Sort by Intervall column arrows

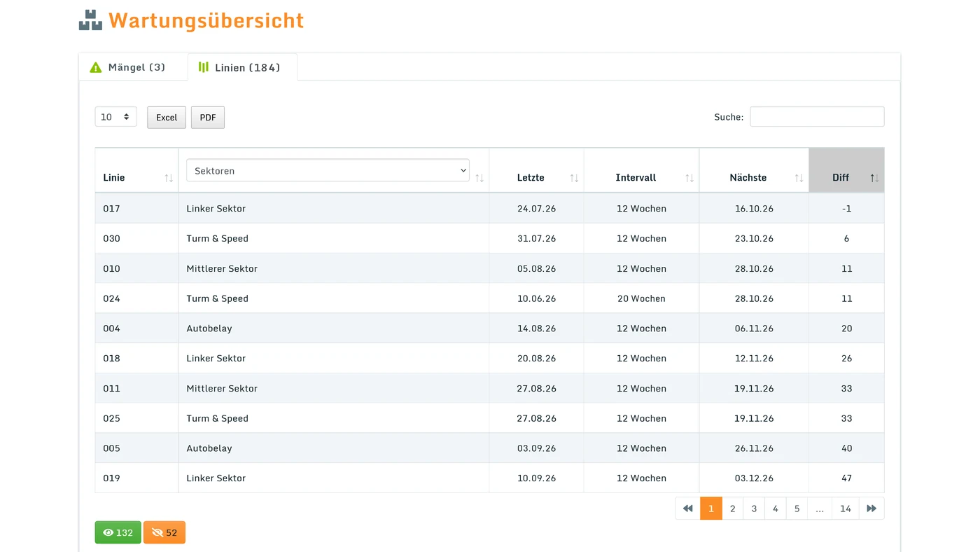[689, 178]
